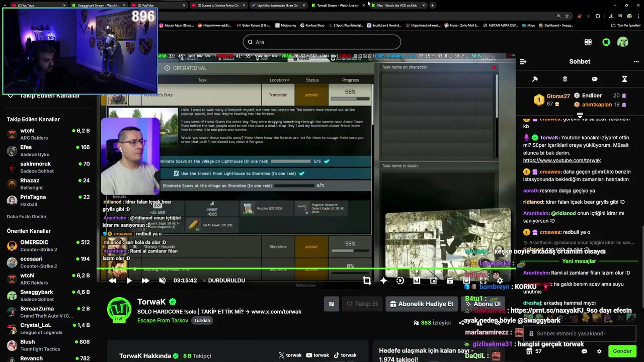Open torwak YouTube channel link
This screenshot has height=362, width=644.
[317, 355]
